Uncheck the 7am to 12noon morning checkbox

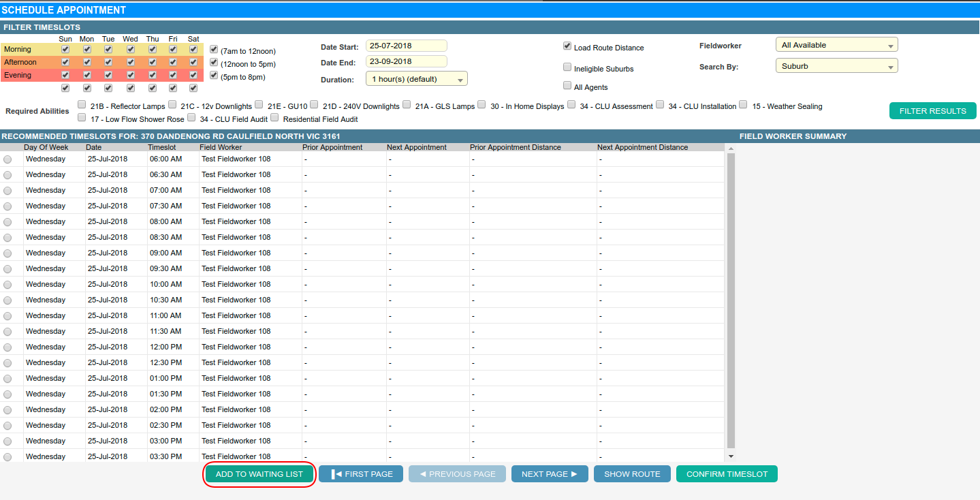point(214,50)
